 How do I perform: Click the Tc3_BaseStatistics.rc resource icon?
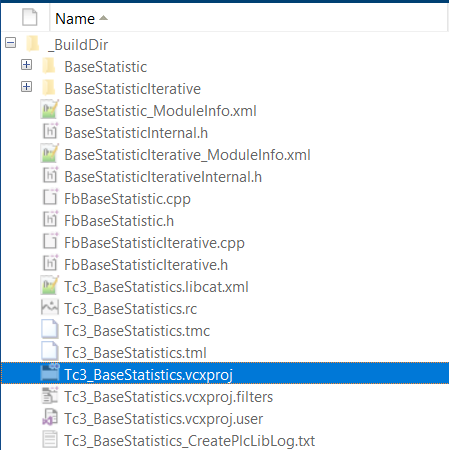click(50, 307)
